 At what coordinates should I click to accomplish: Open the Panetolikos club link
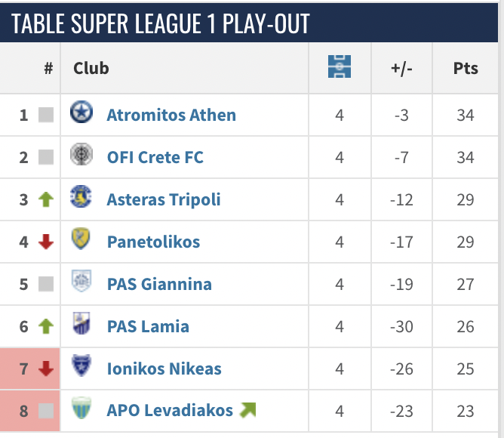(153, 242)
